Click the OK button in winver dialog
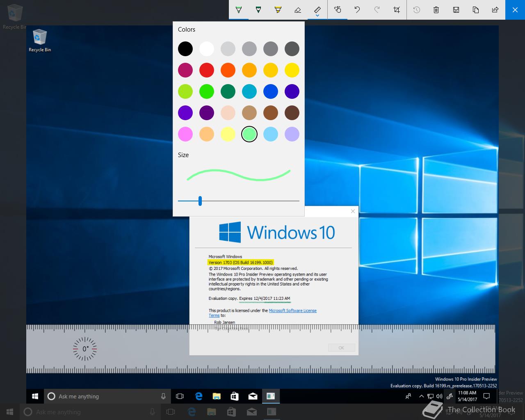Viewport: 525px width, 420px height. pyautogui.click(x=341, y=348)
